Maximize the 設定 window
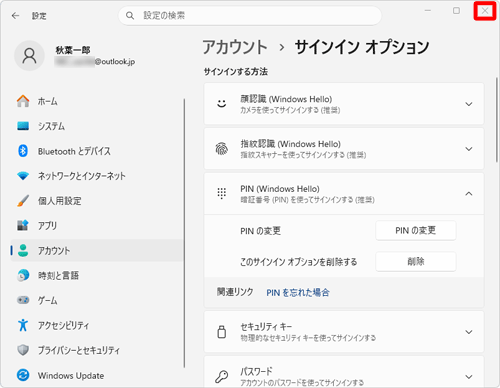This screenshot has width=500, height=388. [x=456, y=11]
